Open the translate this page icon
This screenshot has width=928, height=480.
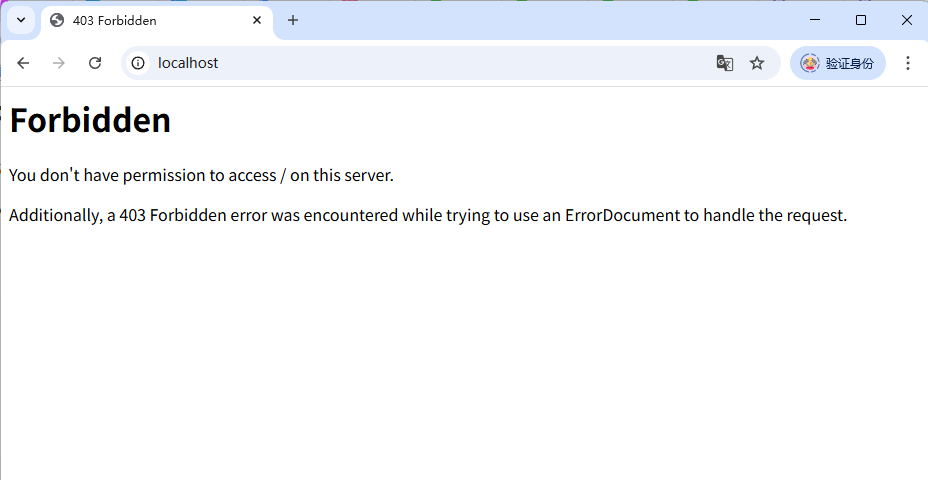[x=725, y=63]
